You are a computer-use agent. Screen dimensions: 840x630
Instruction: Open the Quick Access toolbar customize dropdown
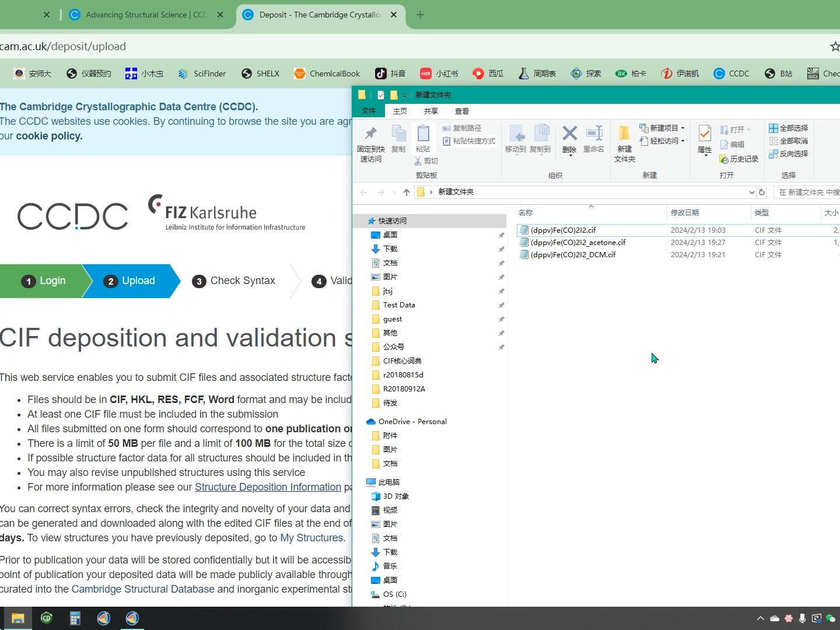point(404,95)
